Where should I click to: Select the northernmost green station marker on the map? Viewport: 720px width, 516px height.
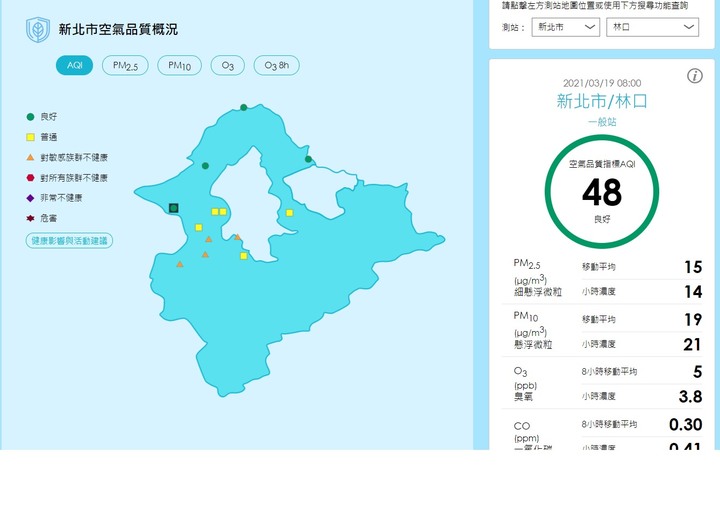(244, 107)
